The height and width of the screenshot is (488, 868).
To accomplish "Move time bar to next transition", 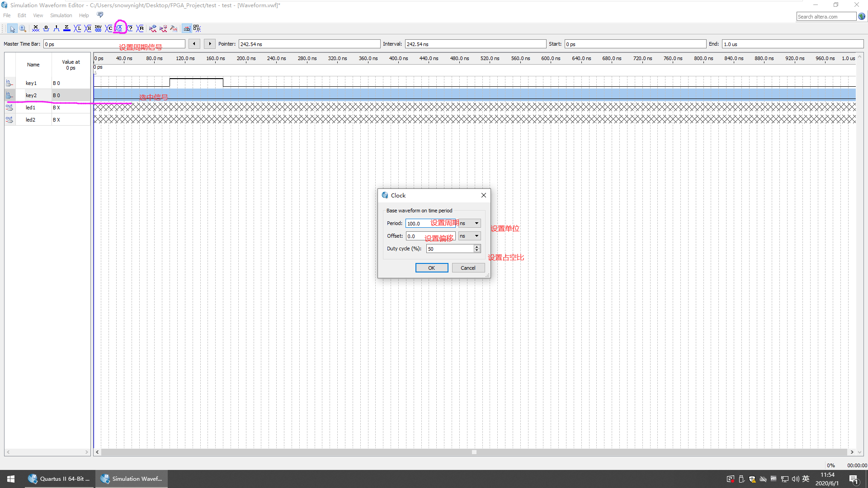I will click(210, 44).
